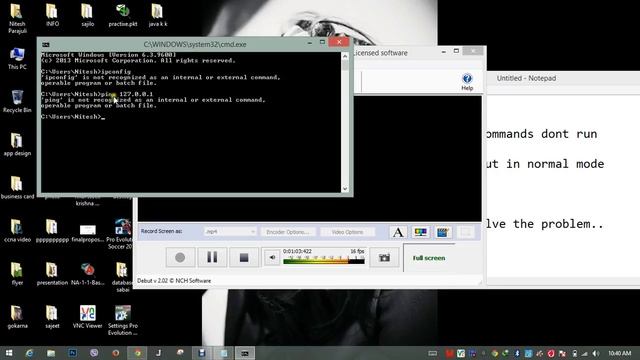
Task: Open the text caption 'A' tool
Action: pos(398,232)
